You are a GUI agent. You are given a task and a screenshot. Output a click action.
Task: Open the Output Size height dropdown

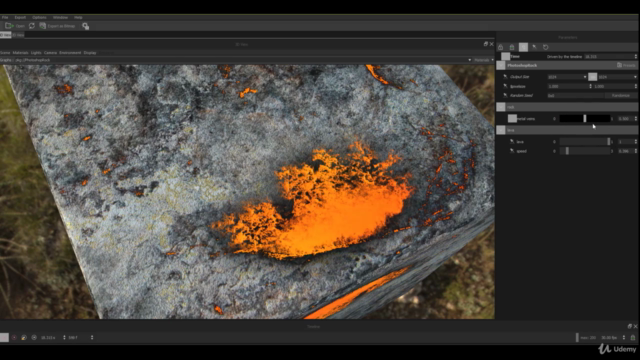pos(618,77)
